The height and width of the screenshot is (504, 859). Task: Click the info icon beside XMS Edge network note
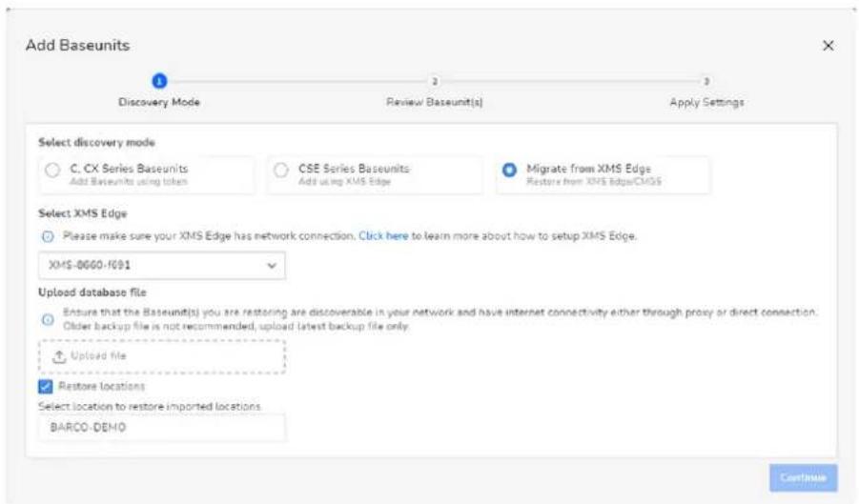tap(49, 236)
